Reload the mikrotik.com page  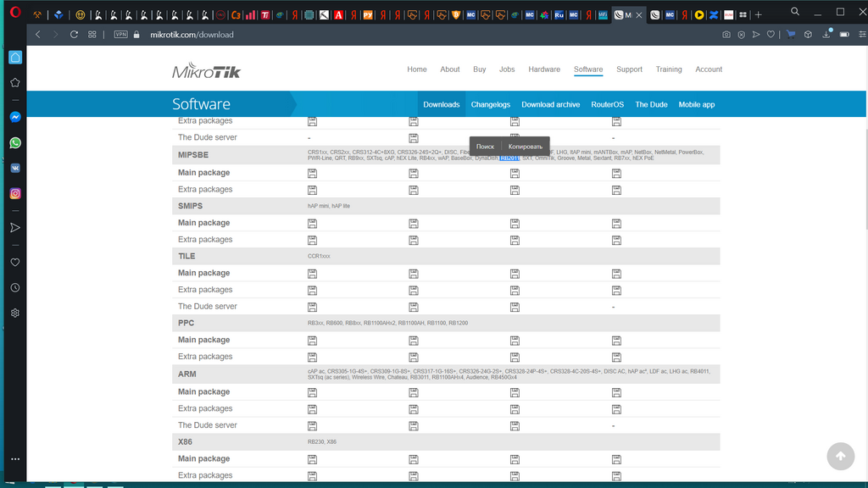74,34
